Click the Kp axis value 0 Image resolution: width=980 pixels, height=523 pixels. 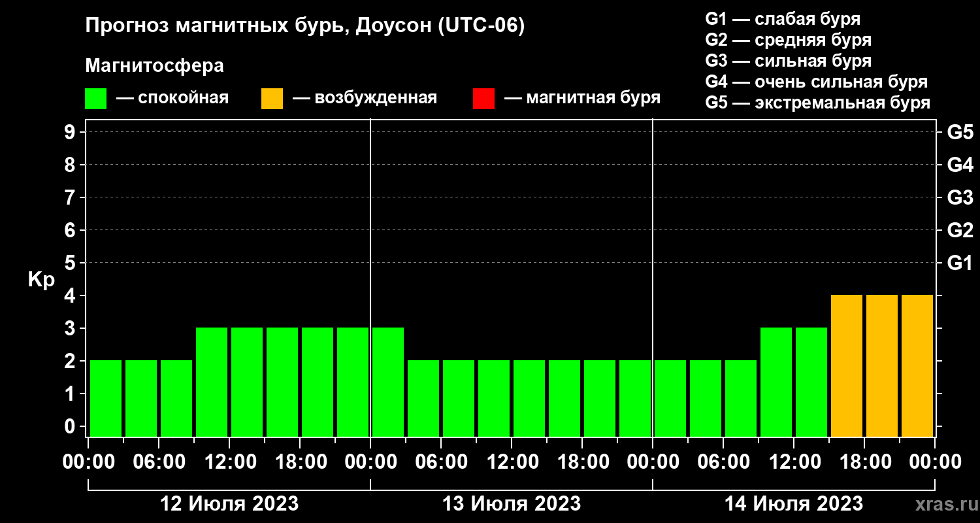point(71,426)
